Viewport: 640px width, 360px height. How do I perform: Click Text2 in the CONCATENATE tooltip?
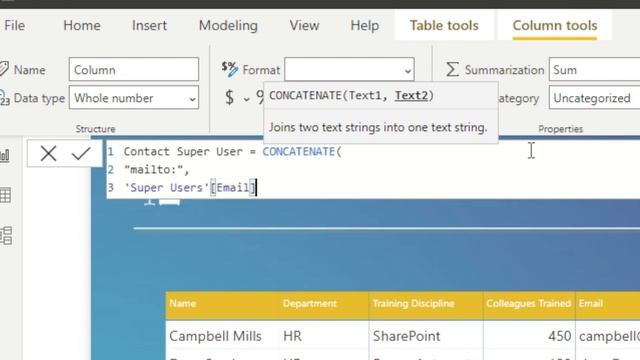411,96
